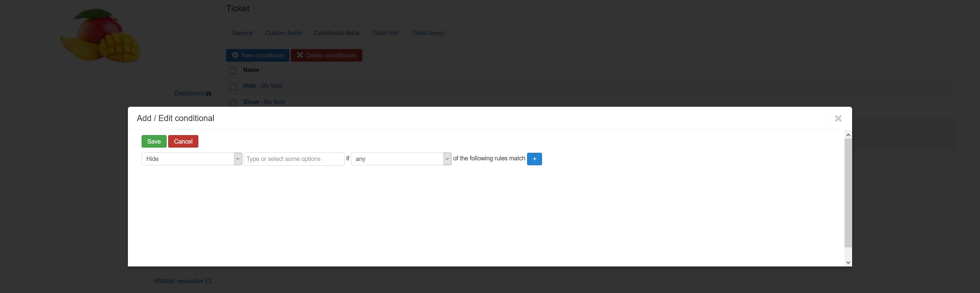Open the Hide action dropdown
980x293 pixels.
(191, 159)
